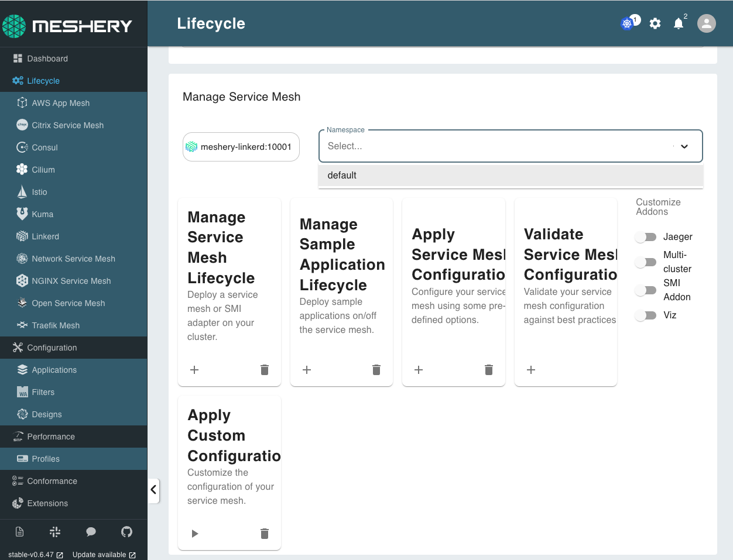Screen dimensions: 733x560
Task: Enable the Multi-cluster addon
Action: pyautogui.click(x=645, y=262)
